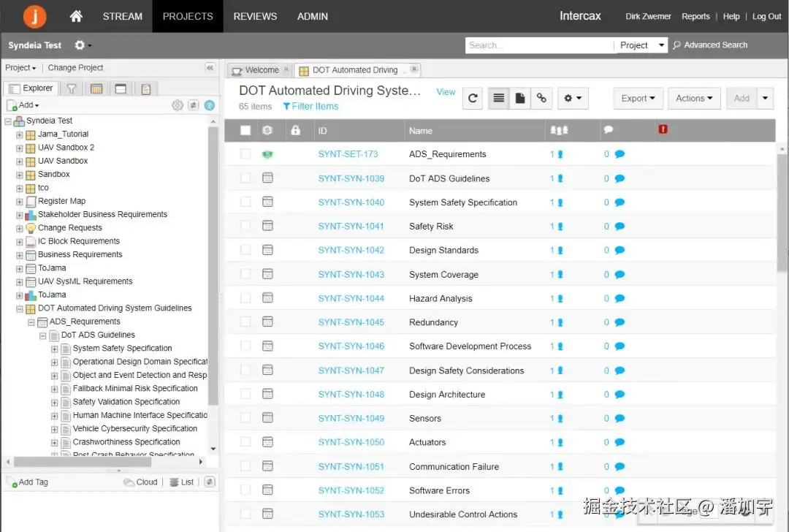This screenshot has width=789, height=532.
Task: Expand the System Safety Specification tree node
Action: (x=54, y=349)
